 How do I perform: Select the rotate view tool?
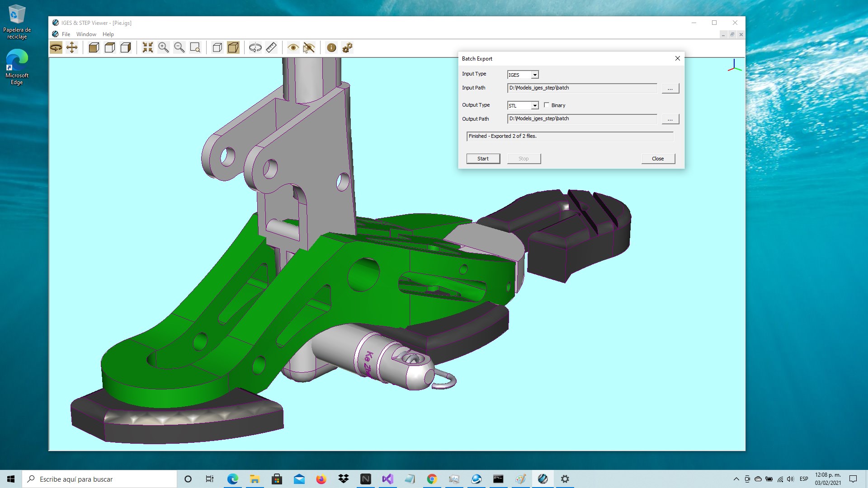click(56, 47)
